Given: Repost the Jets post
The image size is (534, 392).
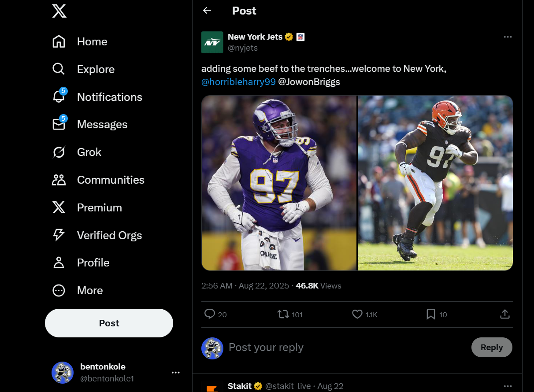Looking at the screenshot, I should (x=283, y=314).
